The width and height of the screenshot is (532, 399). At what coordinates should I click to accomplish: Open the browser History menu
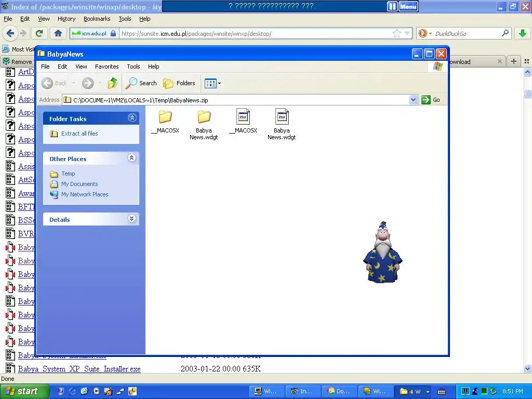[x=66, y=19]
